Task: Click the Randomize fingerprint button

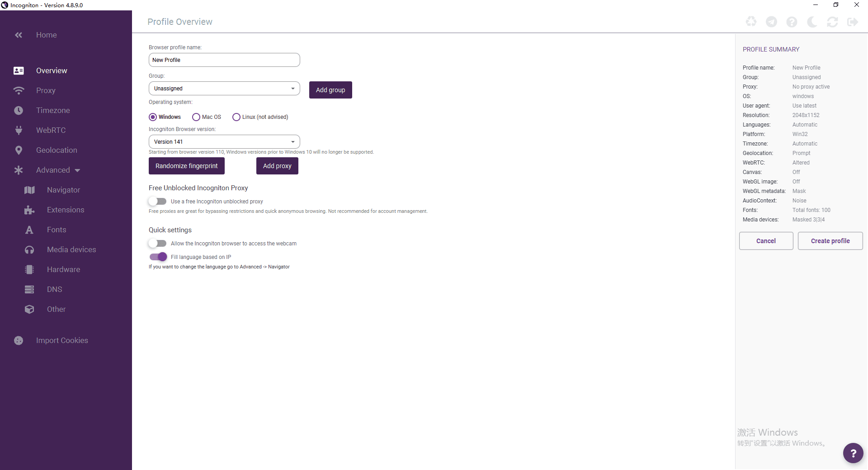Action: (x=186, y=166)
